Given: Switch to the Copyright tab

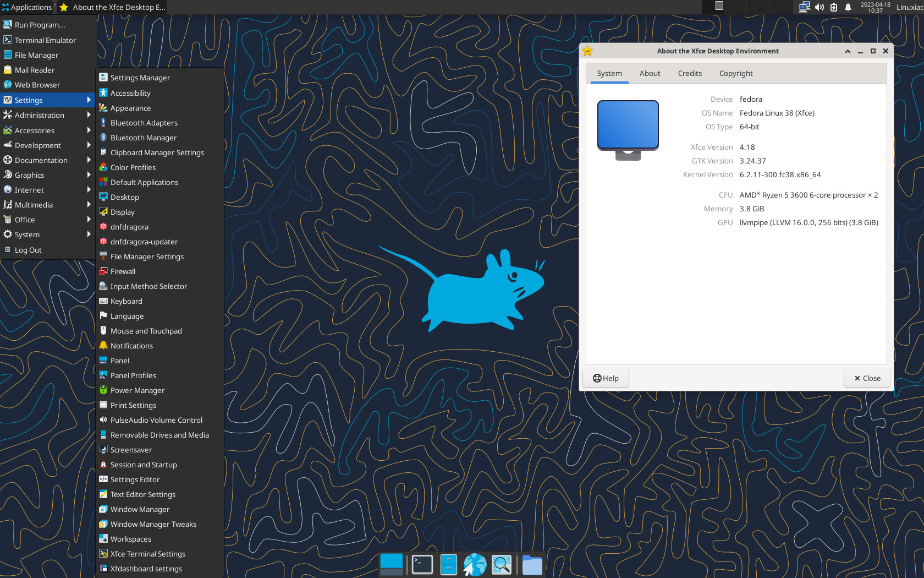Looking at the screenshot, I should coord(736,73).
